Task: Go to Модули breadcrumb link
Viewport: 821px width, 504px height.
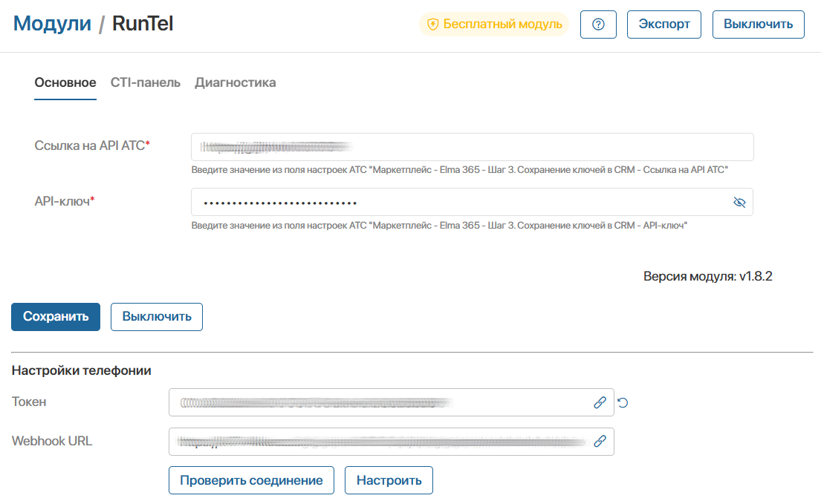Action: (x=52, y=24)
